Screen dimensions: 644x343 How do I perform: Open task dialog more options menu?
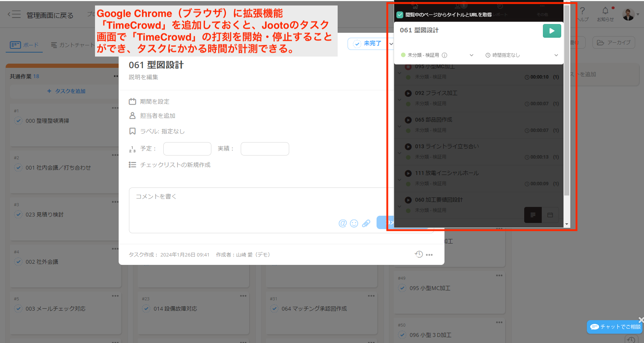coord(429,255)
